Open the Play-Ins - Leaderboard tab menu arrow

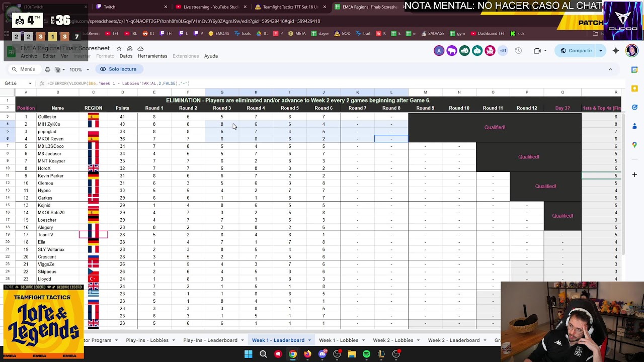tap(243, 340)
